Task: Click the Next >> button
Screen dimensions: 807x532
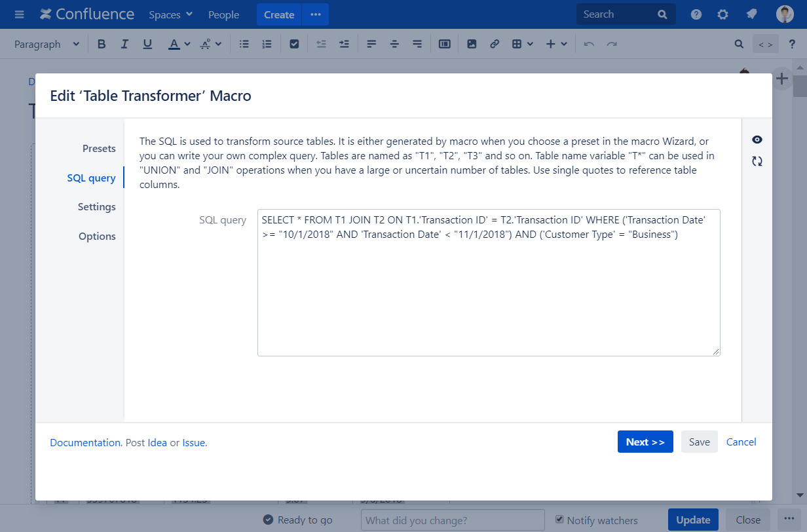Action: tap(645, 442)
